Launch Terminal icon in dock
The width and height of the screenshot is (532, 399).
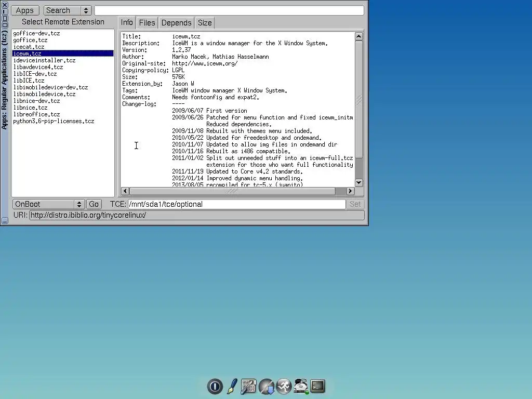[317, 386]
